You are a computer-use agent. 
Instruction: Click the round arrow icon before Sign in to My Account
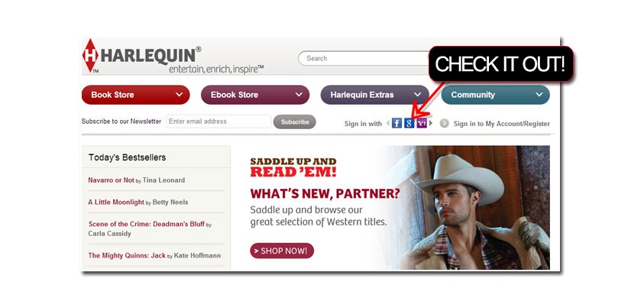(x=445, y=123)
